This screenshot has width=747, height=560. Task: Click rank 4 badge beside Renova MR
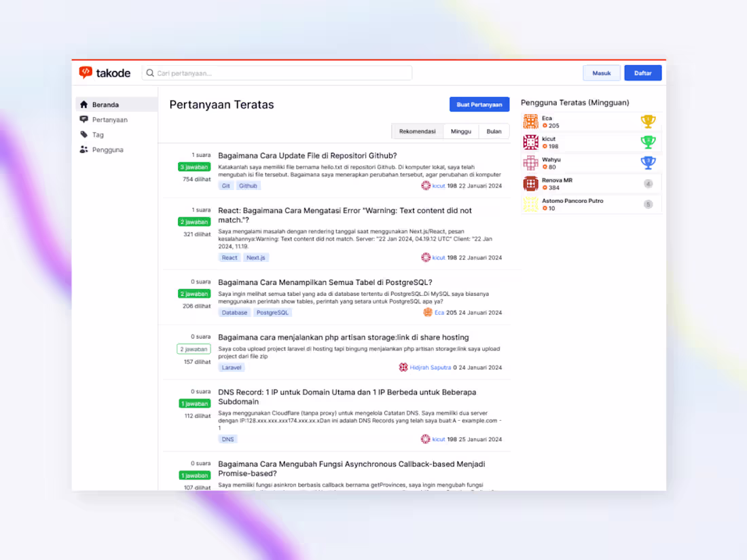[x=648, y=183]
